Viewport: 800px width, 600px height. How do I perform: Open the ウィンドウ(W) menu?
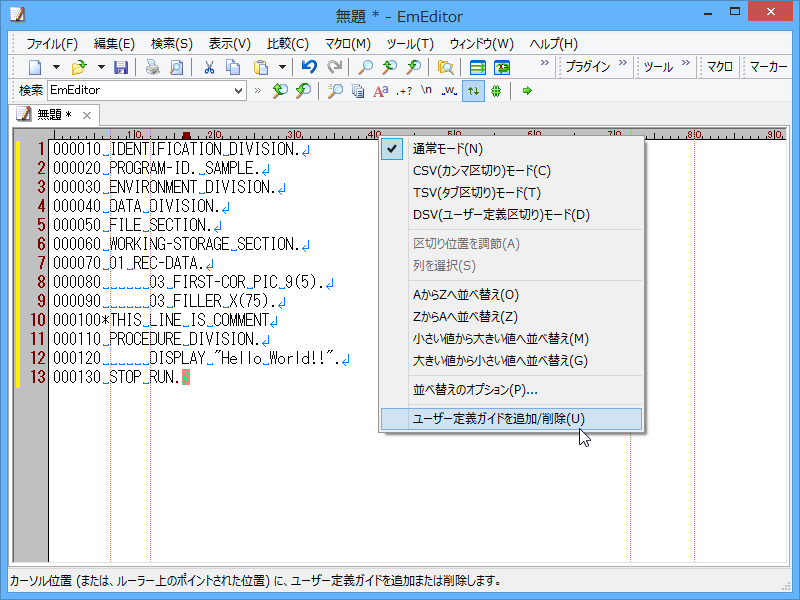tap(482, 44)
